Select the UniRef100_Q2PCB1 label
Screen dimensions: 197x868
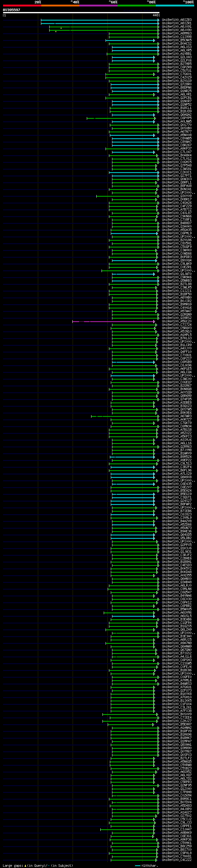tap(177, 98)
